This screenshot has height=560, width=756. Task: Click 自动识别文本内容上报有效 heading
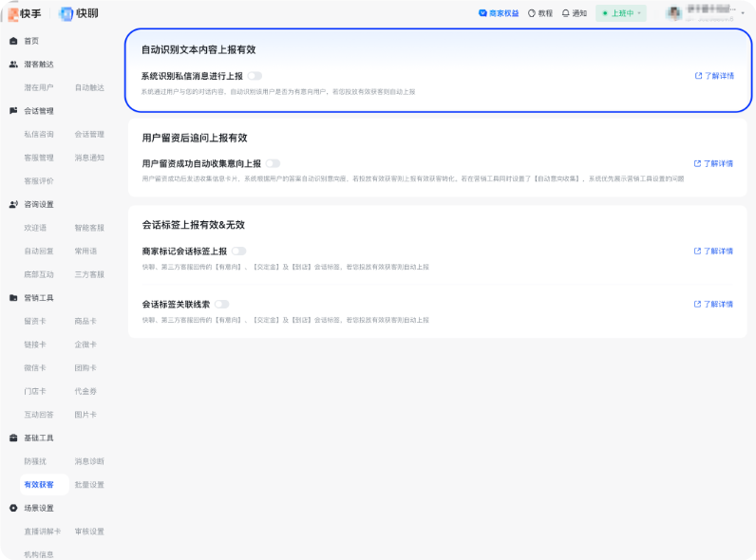coord(198,50)
